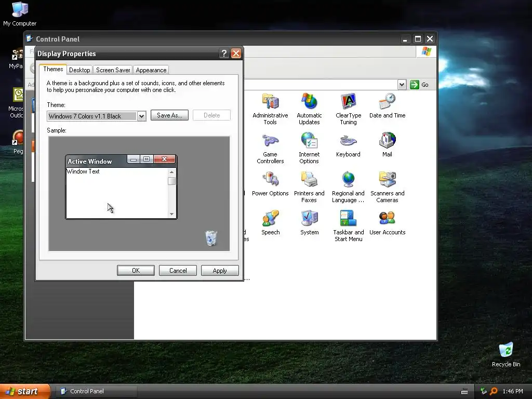Click Cancel in Display Properties
532x399 pixels.
[178, 270]
